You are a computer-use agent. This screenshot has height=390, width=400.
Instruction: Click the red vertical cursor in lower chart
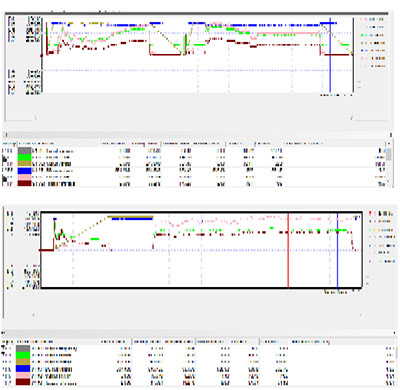288,250
